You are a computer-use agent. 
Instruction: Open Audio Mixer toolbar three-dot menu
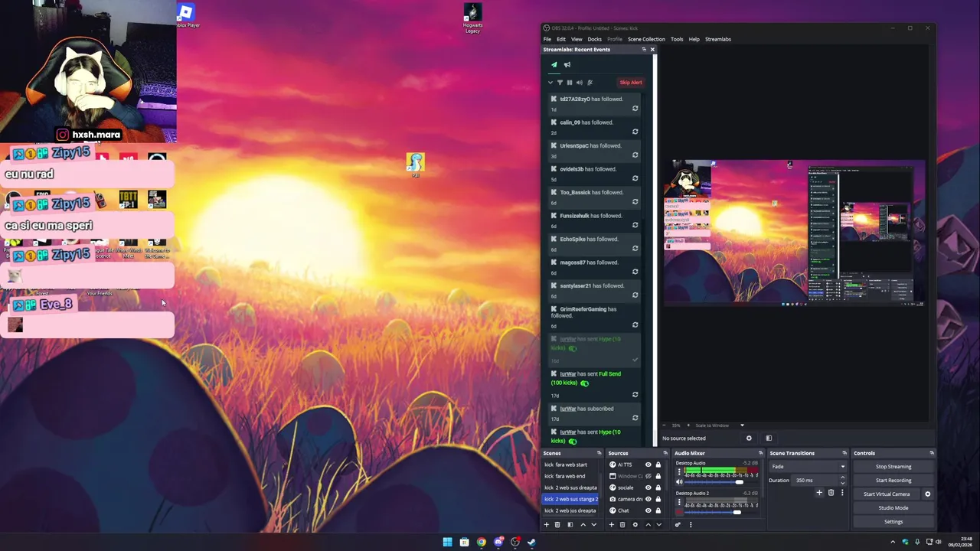[691, 525]
